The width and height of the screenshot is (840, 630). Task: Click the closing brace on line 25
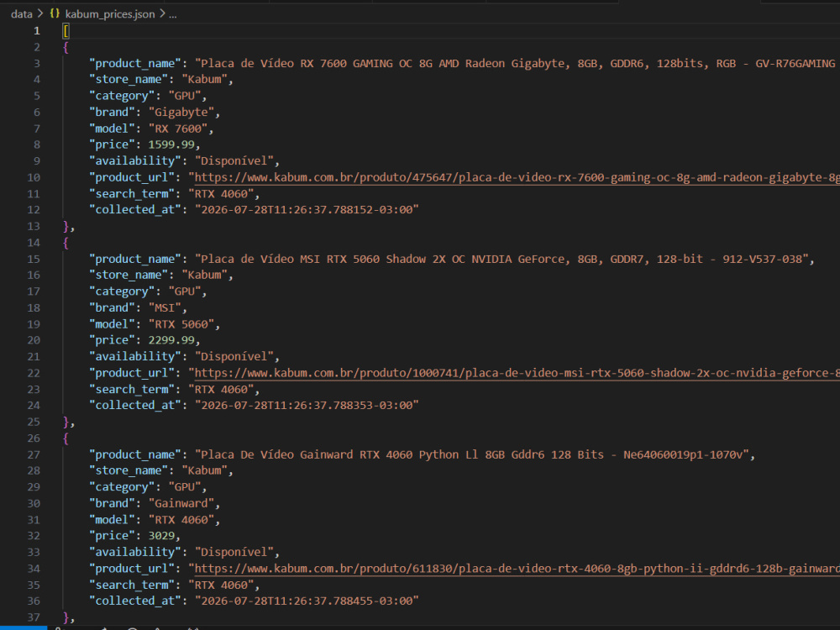[66, 422]
